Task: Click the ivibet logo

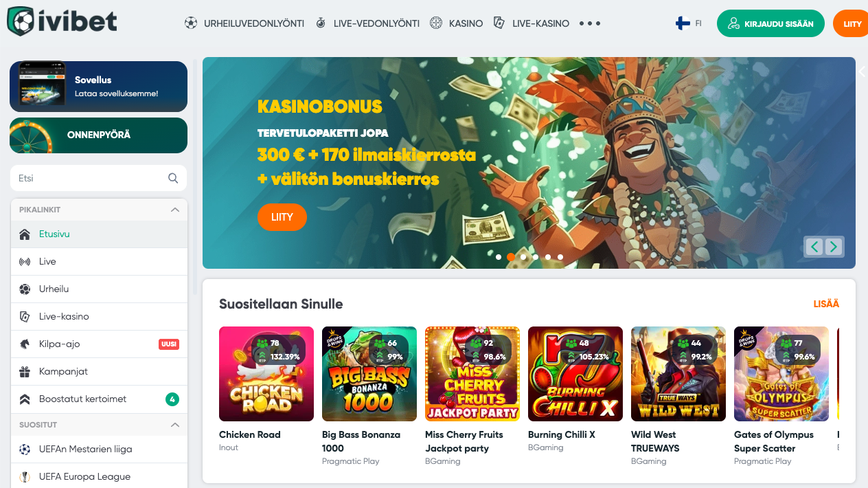Action: [x=62, y=21]
